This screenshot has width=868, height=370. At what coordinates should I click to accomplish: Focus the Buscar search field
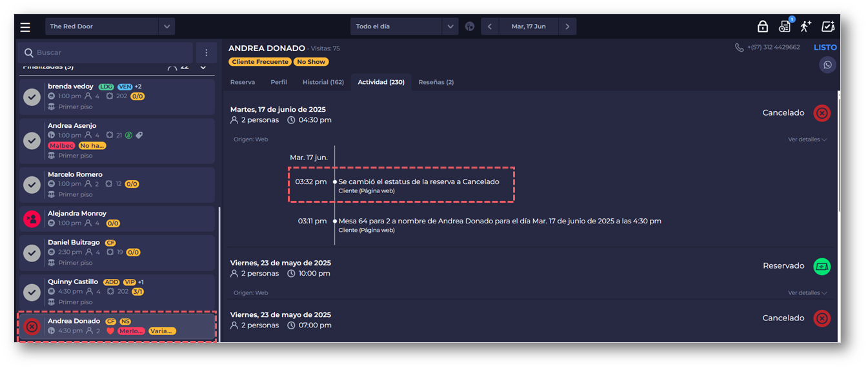tap(106, 52)
